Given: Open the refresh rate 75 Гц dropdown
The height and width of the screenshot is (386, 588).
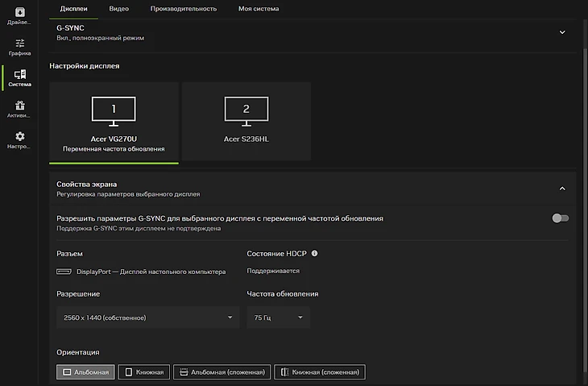Looking at the screenshot, I should (x=278, y=318).
